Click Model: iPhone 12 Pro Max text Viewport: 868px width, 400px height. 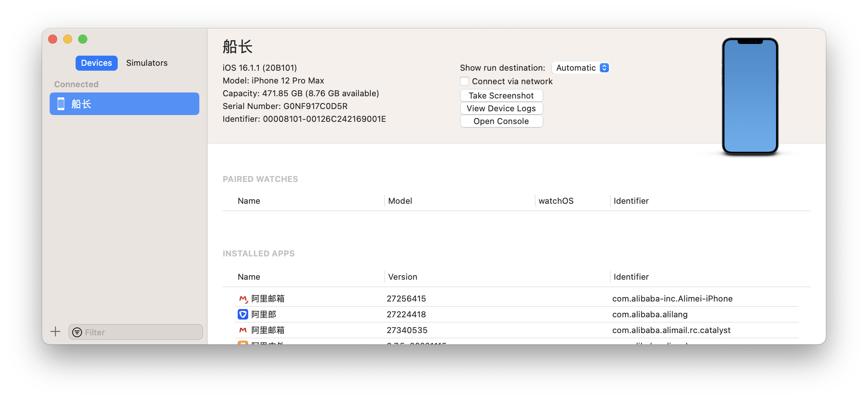273,80
